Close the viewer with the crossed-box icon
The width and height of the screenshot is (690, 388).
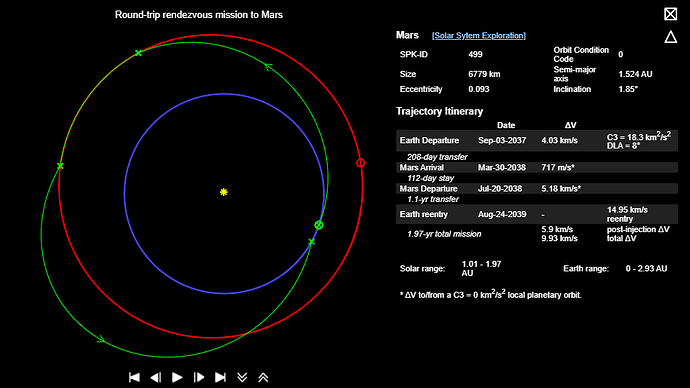click(x=671, y=14)
